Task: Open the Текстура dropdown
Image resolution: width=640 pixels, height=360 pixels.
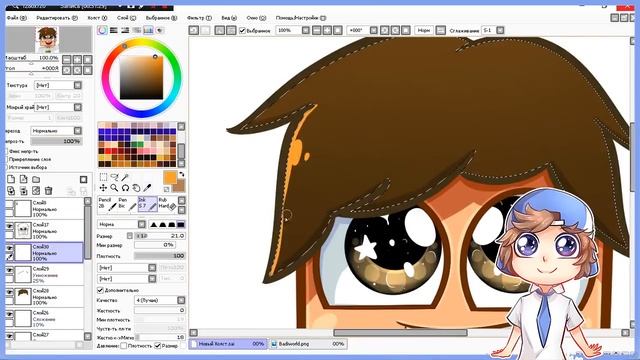Action: coord(58,85)
